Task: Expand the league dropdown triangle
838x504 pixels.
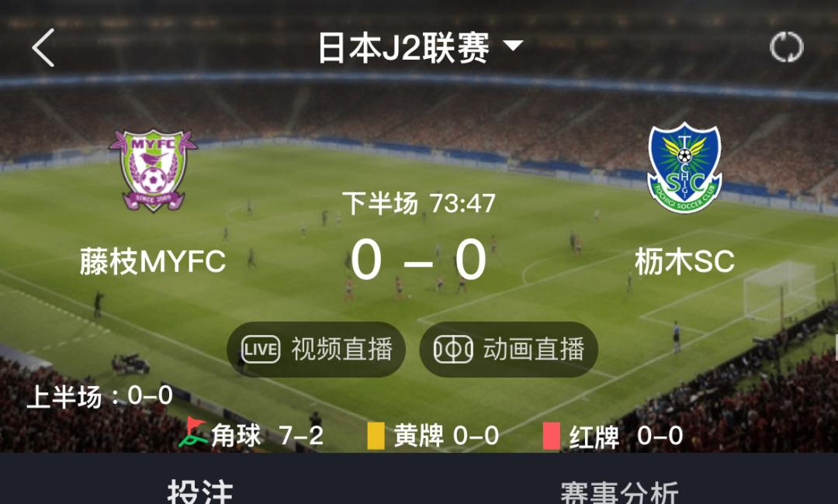Action: [513, 46]
